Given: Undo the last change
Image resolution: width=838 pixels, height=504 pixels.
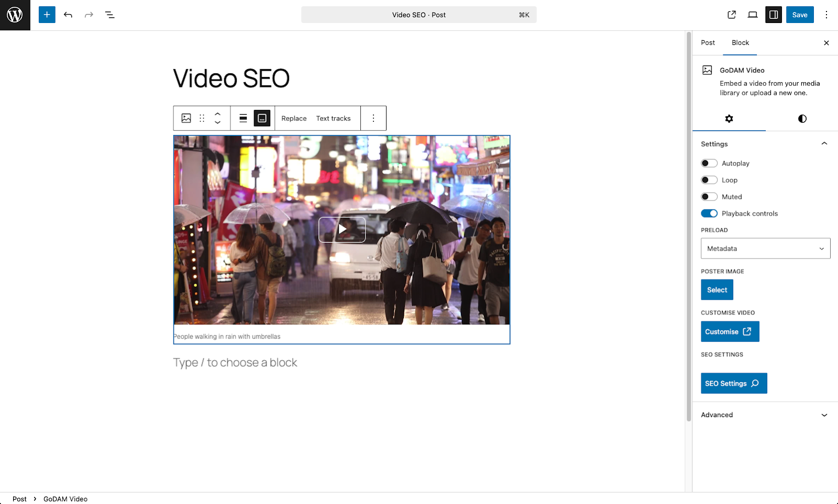Looking at the screenshot, I should coord(68,15).
